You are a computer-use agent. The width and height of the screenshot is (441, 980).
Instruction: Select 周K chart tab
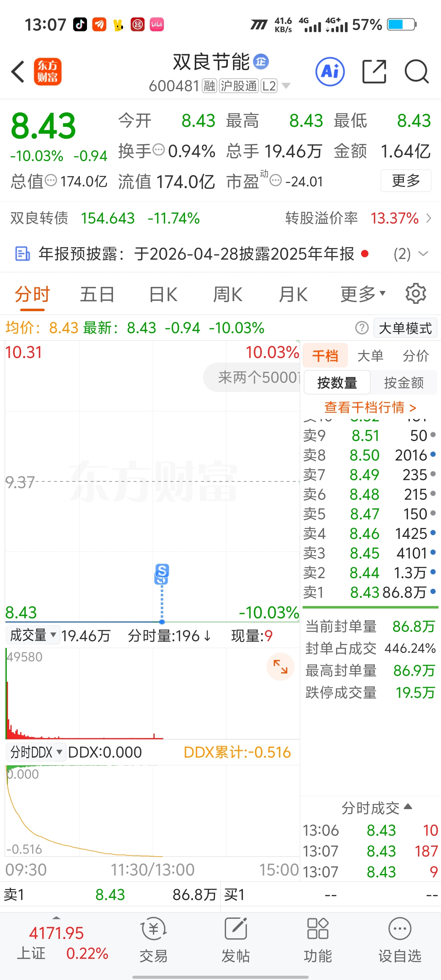228,294
